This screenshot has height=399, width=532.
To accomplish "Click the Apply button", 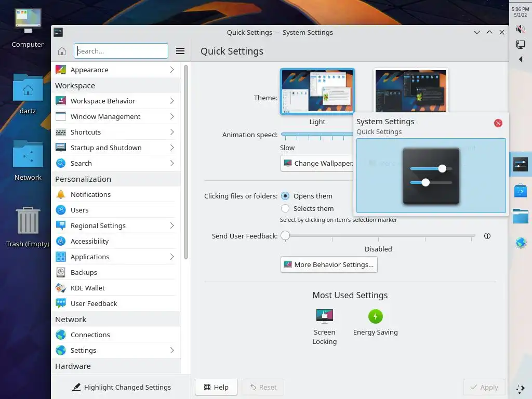I will point(484,387).
